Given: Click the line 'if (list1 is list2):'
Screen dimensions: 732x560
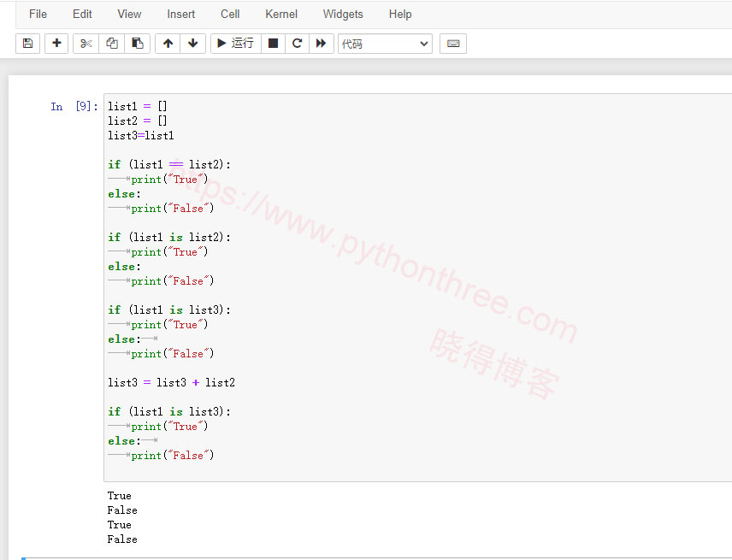Looking at the screenshot, I should pyautogui.click(x=169, y=237).
